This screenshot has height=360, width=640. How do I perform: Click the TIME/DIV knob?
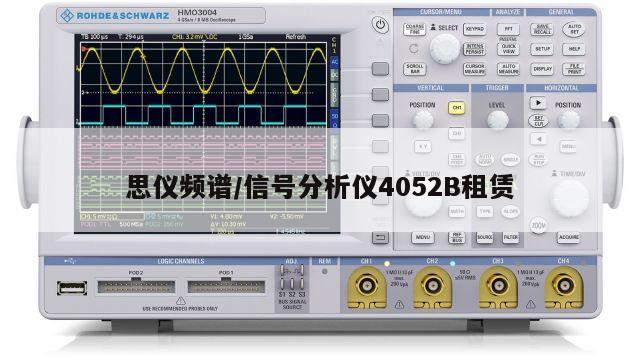(x=569, y=199)
